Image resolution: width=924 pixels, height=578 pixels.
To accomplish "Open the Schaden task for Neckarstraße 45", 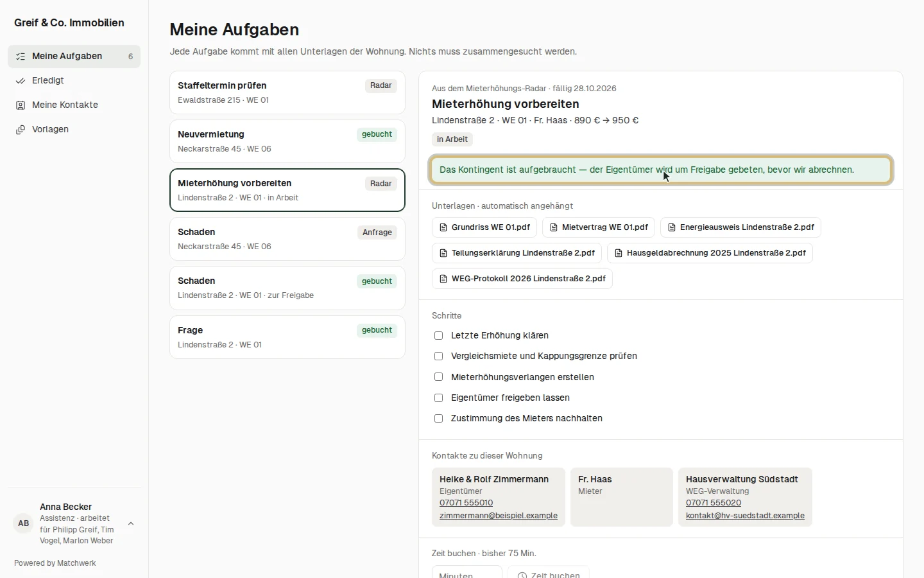I will tap(287, 239).
